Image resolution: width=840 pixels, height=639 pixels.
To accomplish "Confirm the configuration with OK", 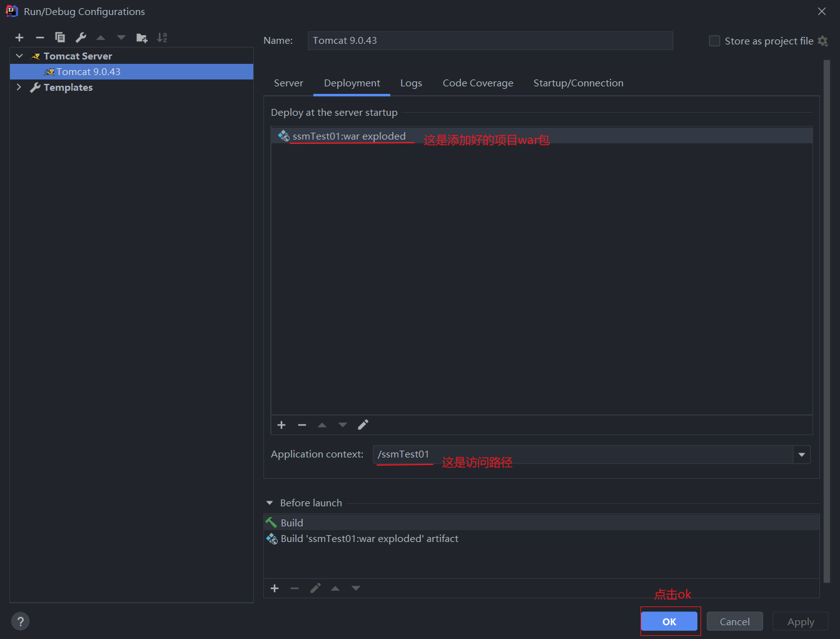I will click(x=669, y=621).
